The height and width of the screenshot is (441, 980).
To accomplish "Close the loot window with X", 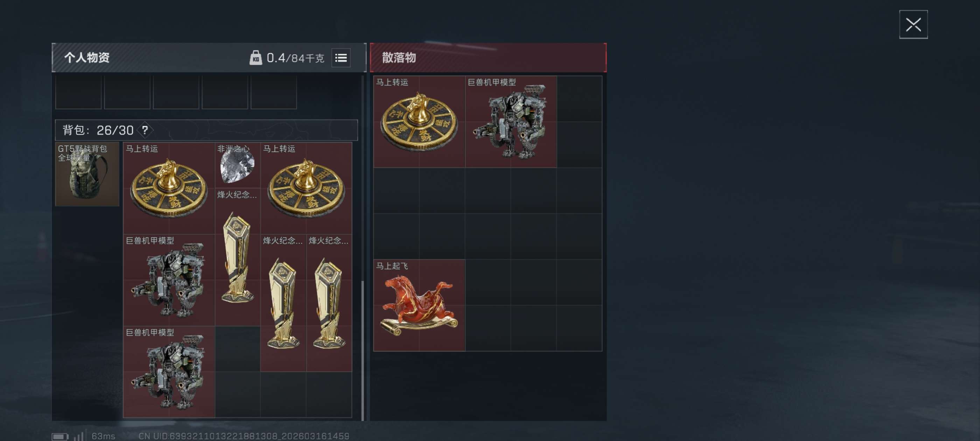I will click(x=913, y=25).
